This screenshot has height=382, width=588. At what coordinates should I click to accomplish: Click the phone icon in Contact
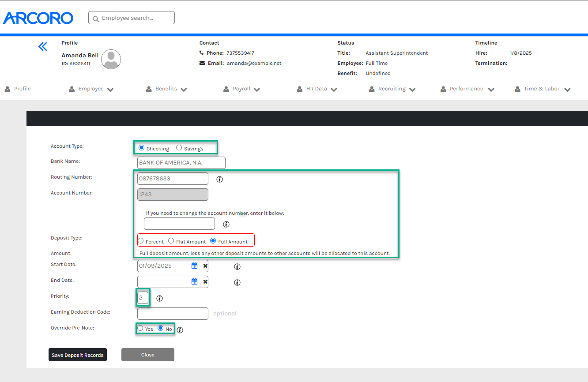(x=202, y=53)
